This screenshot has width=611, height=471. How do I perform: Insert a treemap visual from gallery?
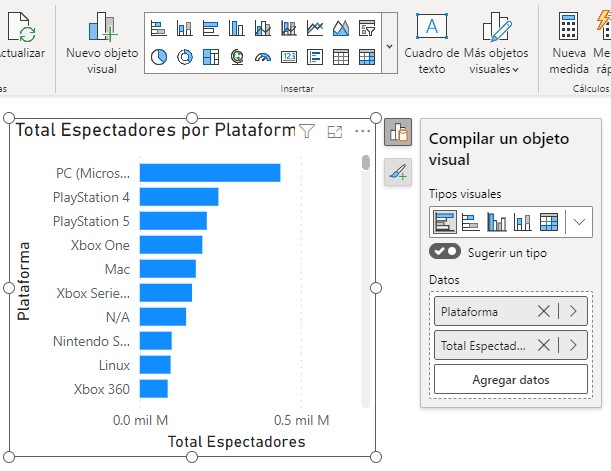(210, 57)
